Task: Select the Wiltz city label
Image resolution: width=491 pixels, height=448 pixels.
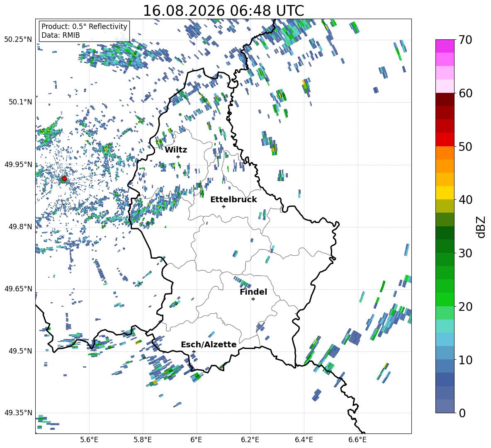Action: (176, 150)
